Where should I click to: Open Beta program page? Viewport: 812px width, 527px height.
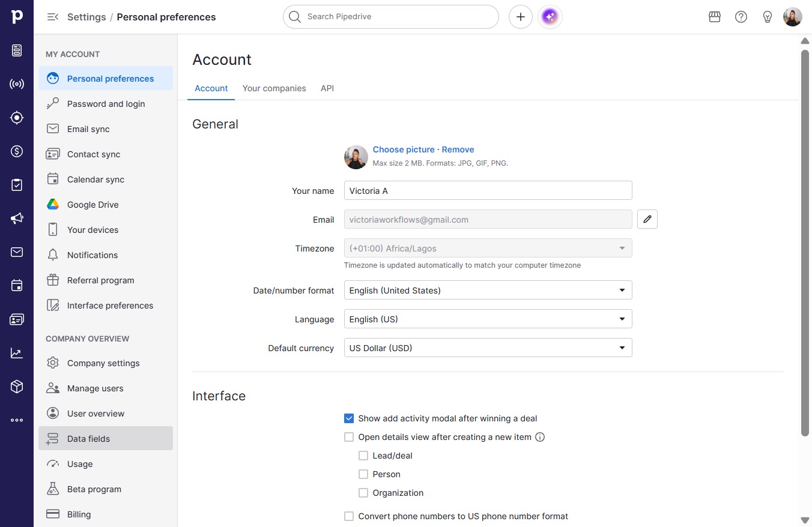point(106,489)
